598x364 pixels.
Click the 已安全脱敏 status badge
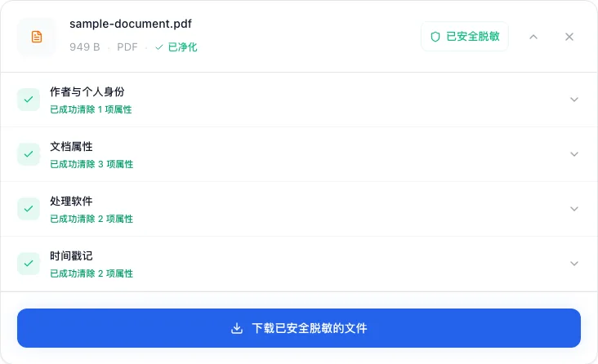[x=465, y=37]
